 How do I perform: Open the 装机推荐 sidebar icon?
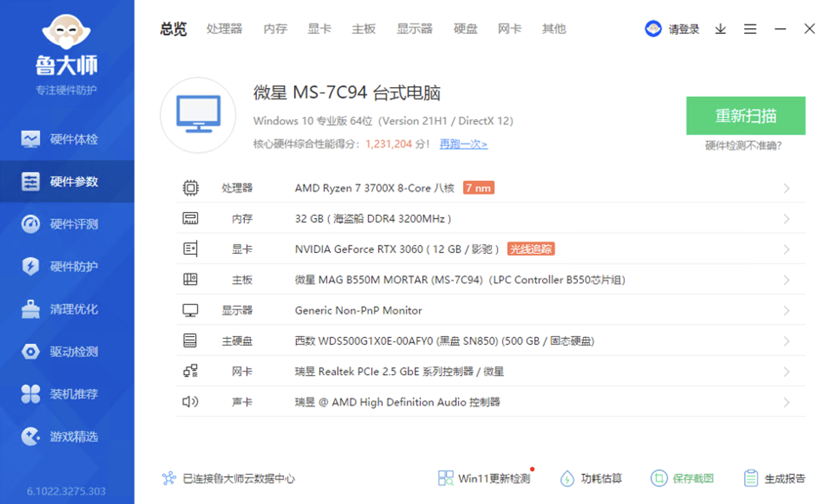[x=30, y=394]
